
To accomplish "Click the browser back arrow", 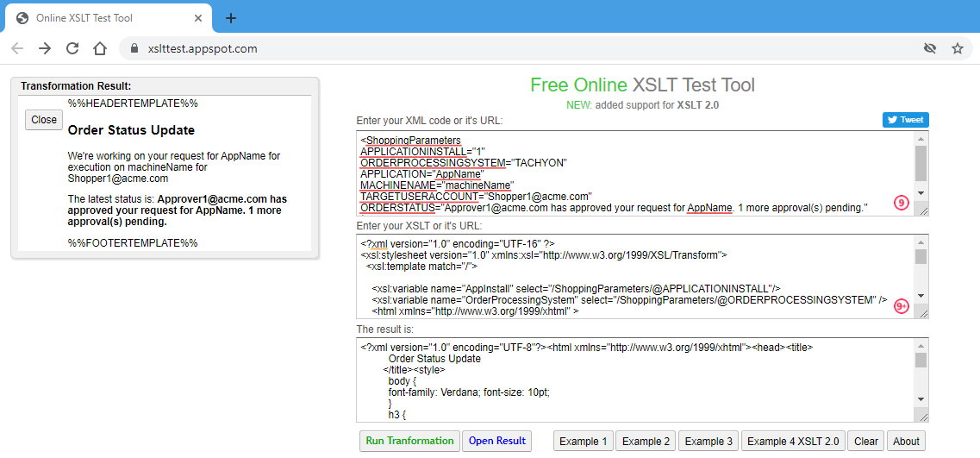I will [x=17, y=48].
